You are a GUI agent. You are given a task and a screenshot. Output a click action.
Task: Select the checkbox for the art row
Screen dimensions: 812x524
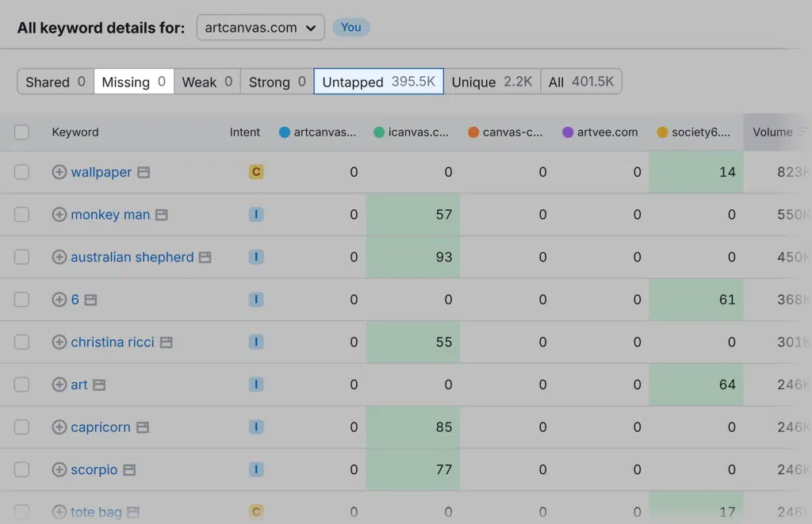point(22,384)
